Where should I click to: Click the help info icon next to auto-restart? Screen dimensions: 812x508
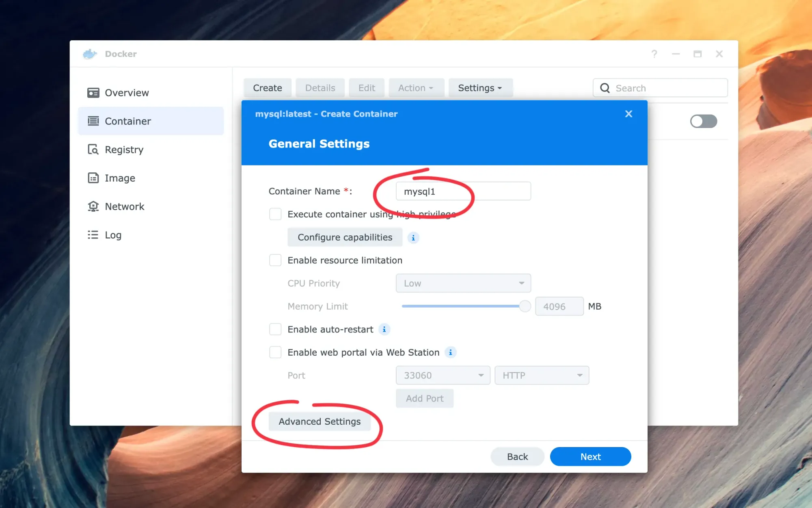(x=384, y=329)
